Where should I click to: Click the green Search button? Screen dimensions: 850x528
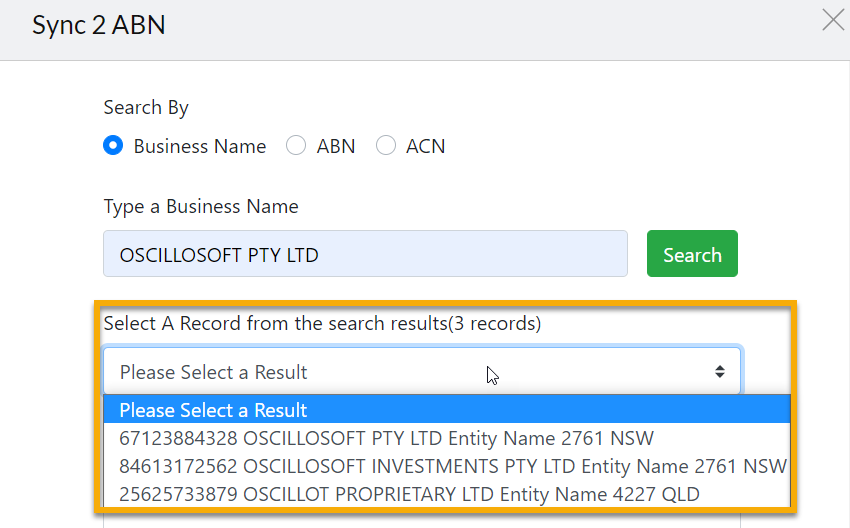(x=692, y=254)
